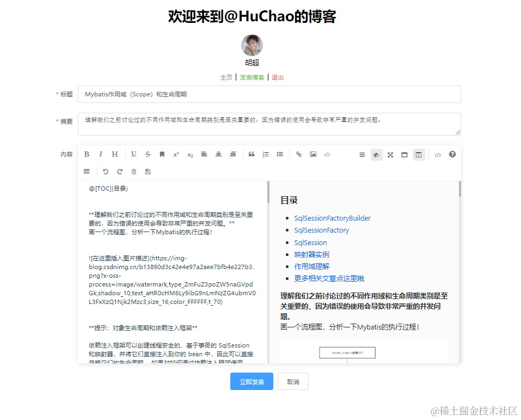Screen dimensions: 521x420
Task: Insert a code block
Action: tap(327, 154)
